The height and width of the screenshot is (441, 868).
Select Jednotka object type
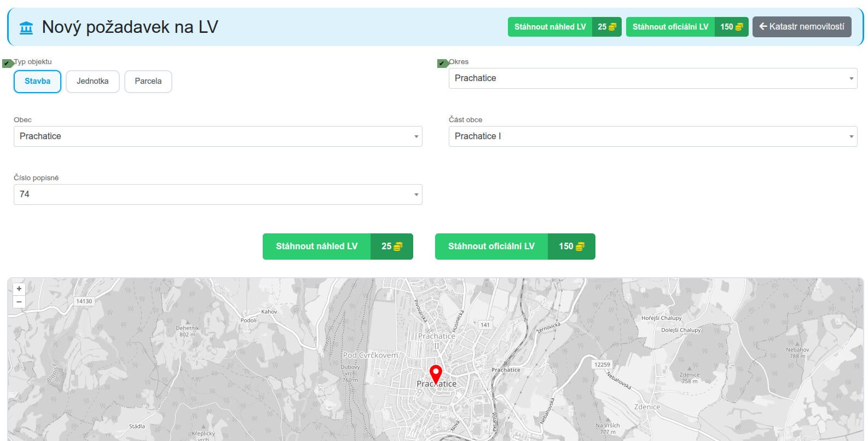pos(92,82)
